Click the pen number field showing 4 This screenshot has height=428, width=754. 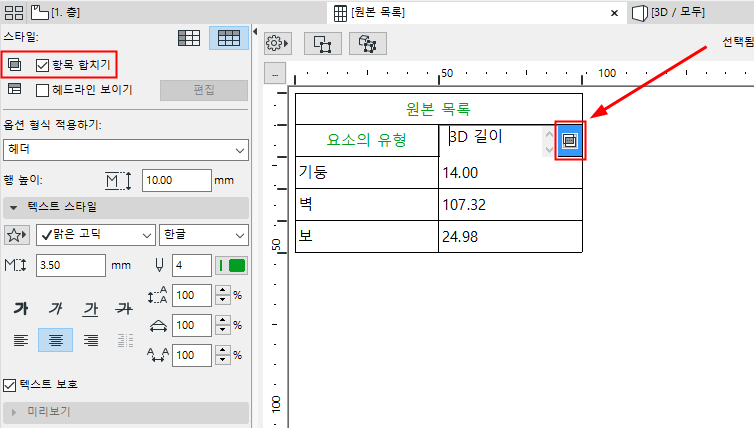pos(191,265)
